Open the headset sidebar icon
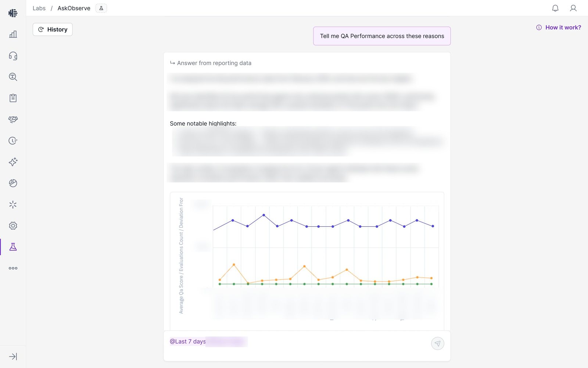Viewport: 588px width, 368px height. [13, 56]
